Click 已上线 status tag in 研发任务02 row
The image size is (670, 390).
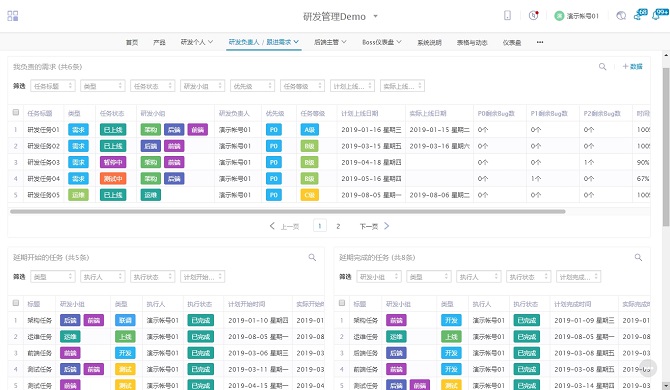113,146
